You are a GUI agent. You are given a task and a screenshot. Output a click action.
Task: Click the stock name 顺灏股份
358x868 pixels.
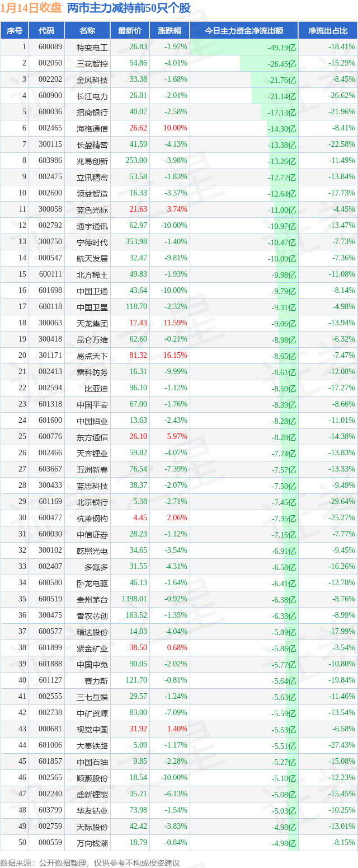pyautogui.click(x=92, y=778)
